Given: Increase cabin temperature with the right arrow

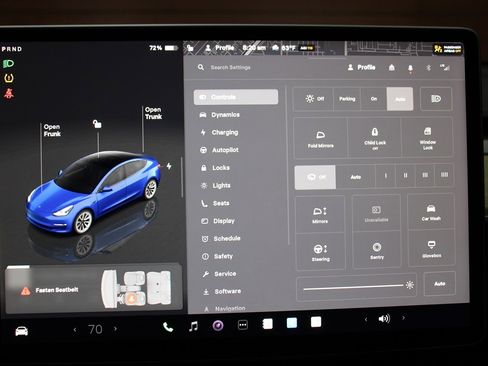Looking at the screenshot, I should pos(115,329).
